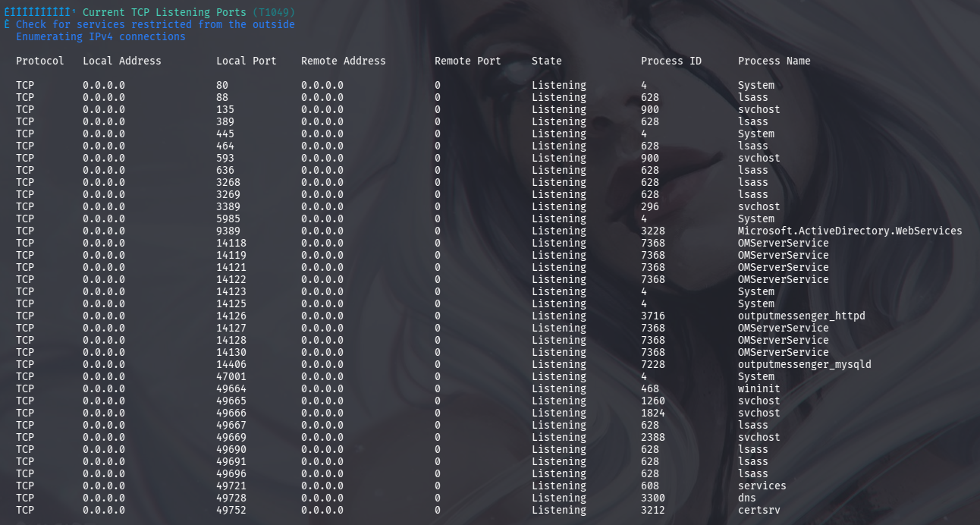980x525 pixels.
Task: Click the Process ID column header
Action: [671, 61]
